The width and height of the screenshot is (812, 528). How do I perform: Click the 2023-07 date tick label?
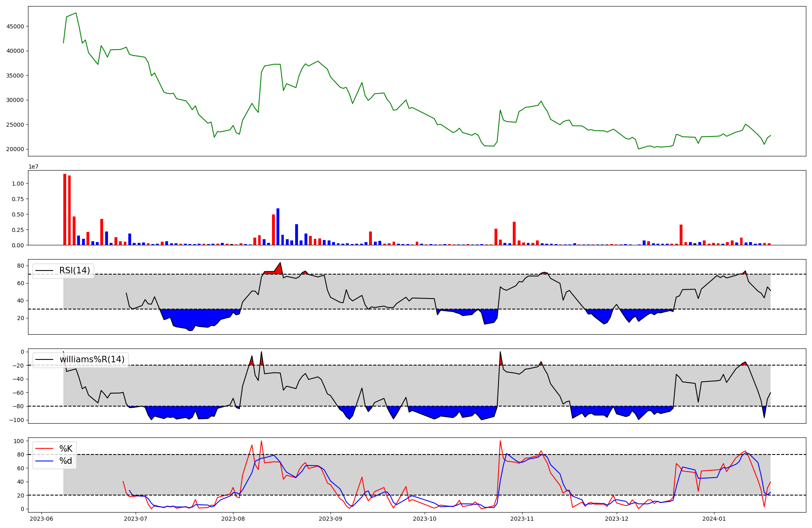pos(136,519)
